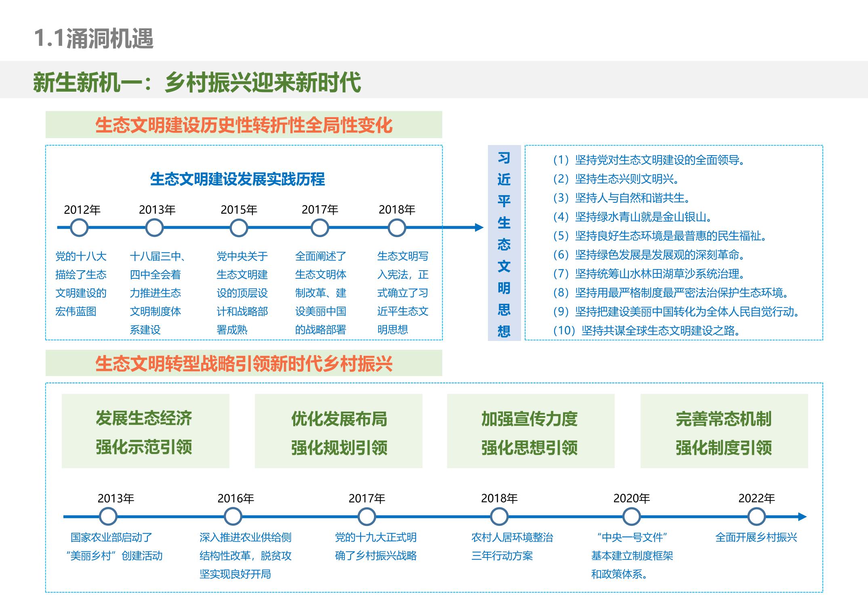Select the 发展生态经济 强化示范引领 box

coord(145,431)
